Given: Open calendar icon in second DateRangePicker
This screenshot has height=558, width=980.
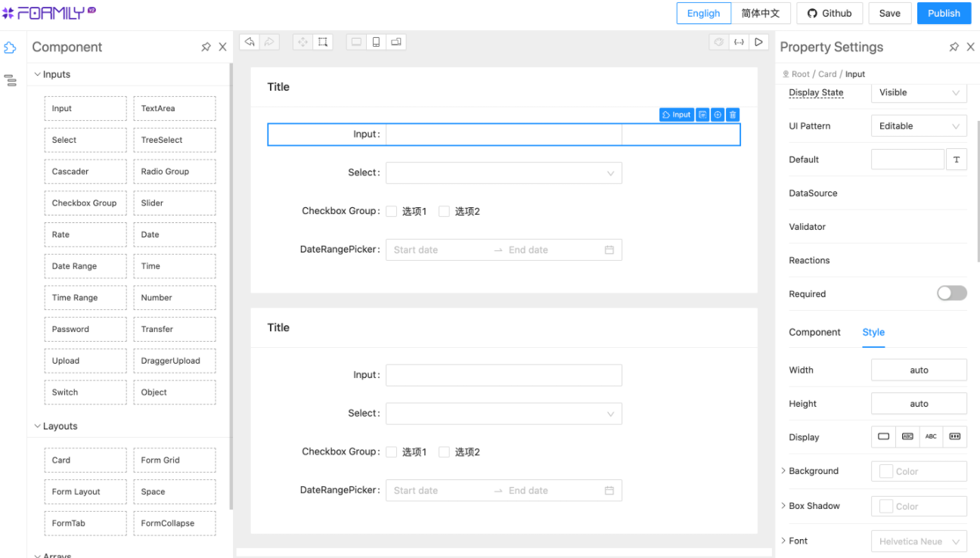Looking at the screenshot, I should click(609, 491).
